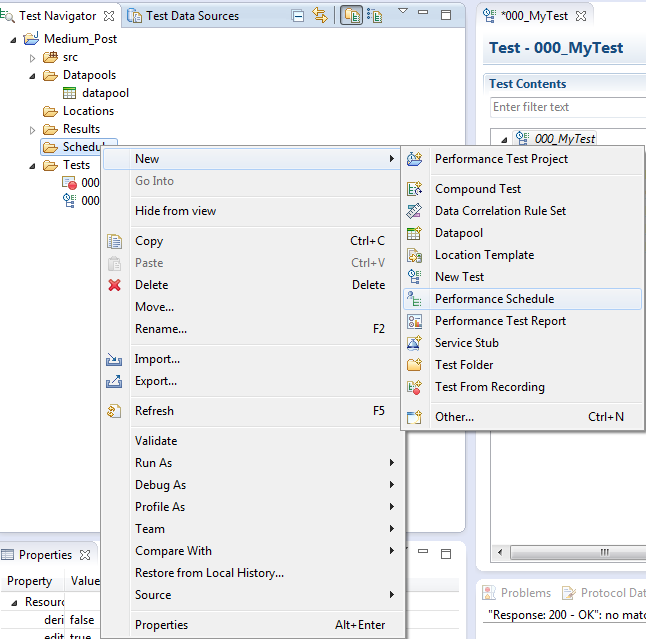Open the New submenu entry
The image size is (646, 639).
pos(251,159)
